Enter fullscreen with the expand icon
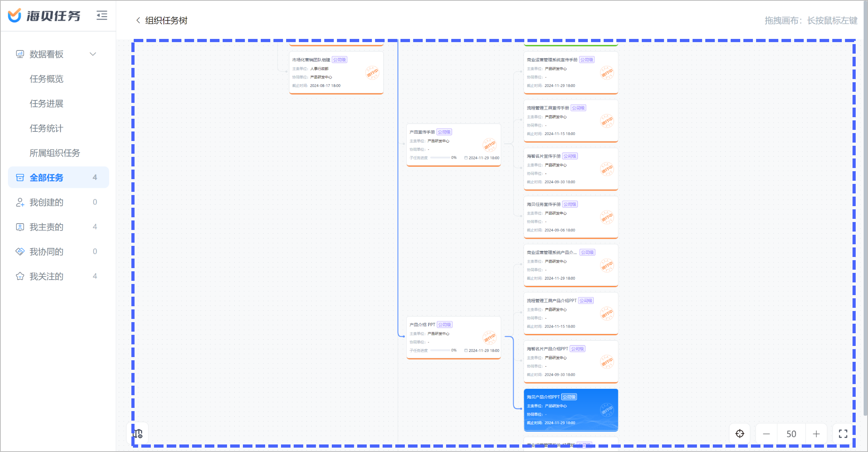This screenshot has height=452, width=868. (x=843, y=434)
